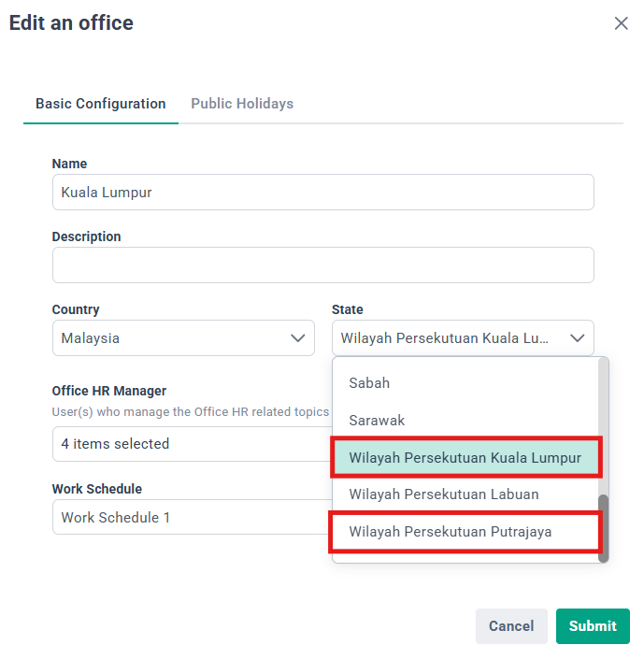Choose Sabah from the state list
This screenshot has width=644, height=659.
point(370,383)
